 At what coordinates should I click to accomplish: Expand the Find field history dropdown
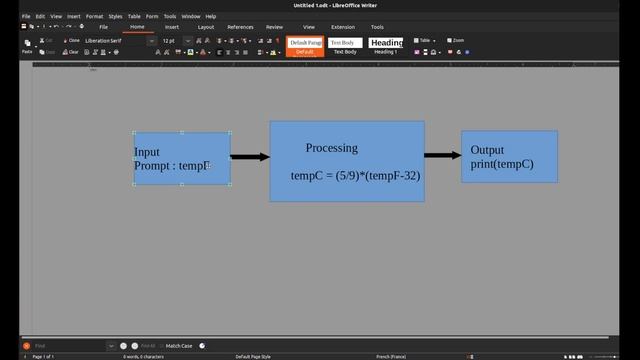[111, 346]
